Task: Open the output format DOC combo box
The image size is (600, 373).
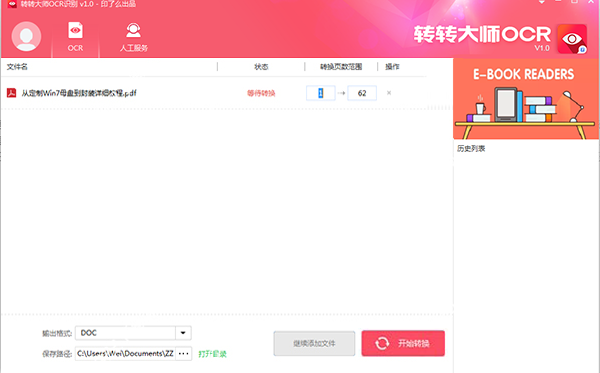Action: [133, 333]
